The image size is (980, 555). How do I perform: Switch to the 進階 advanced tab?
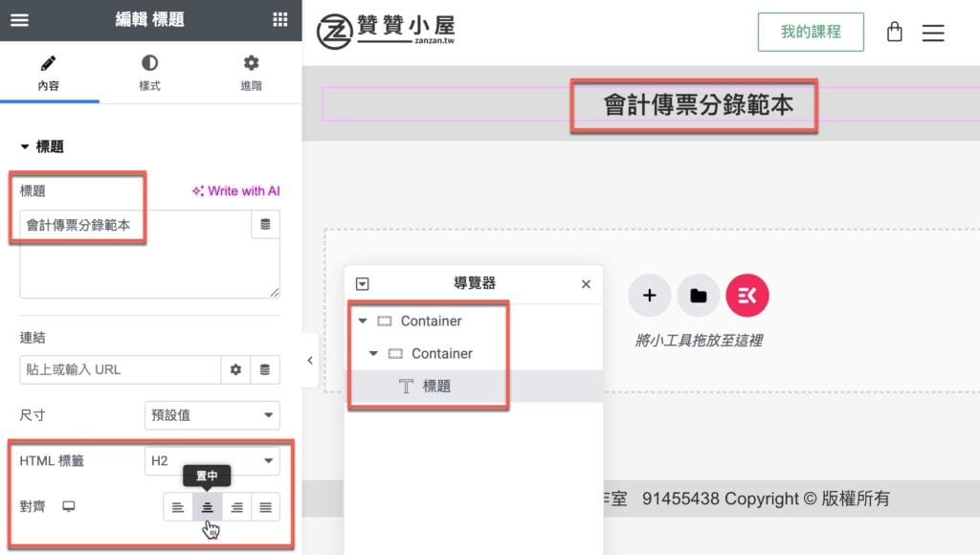pos(251,73)
